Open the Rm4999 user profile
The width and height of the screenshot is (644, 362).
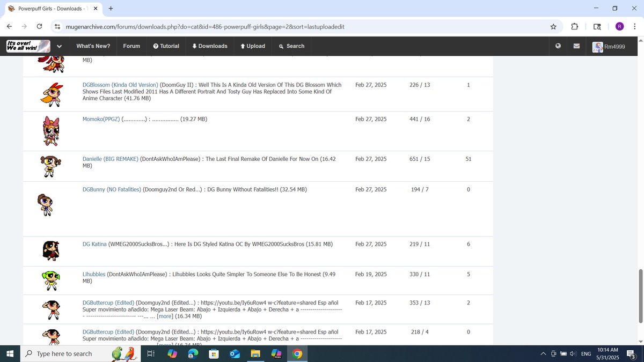(609, 47)
